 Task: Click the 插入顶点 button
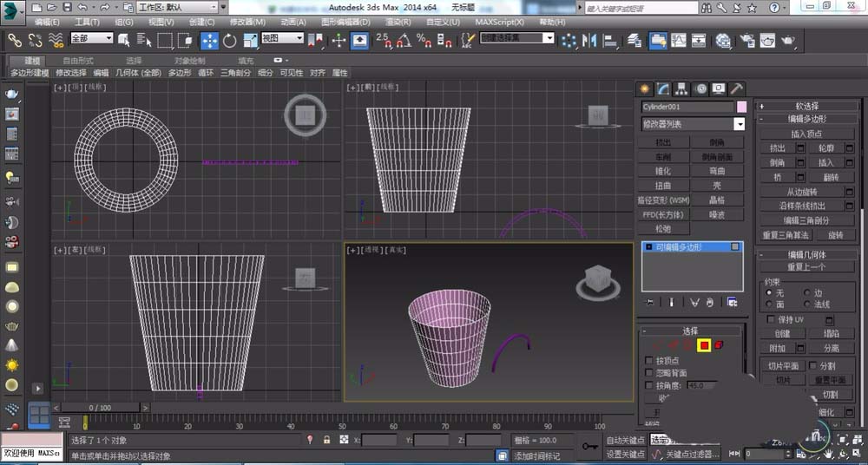806,134
